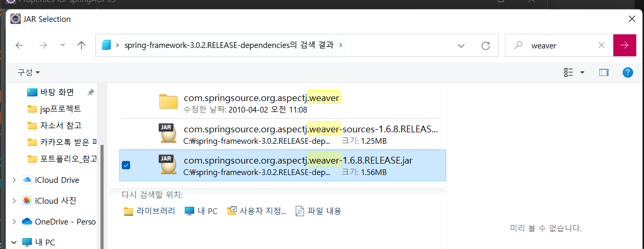Screen dimensions: 644x249
Task: Open the 포트폴리오_참고 folder
Action: (x=61, y=158)
